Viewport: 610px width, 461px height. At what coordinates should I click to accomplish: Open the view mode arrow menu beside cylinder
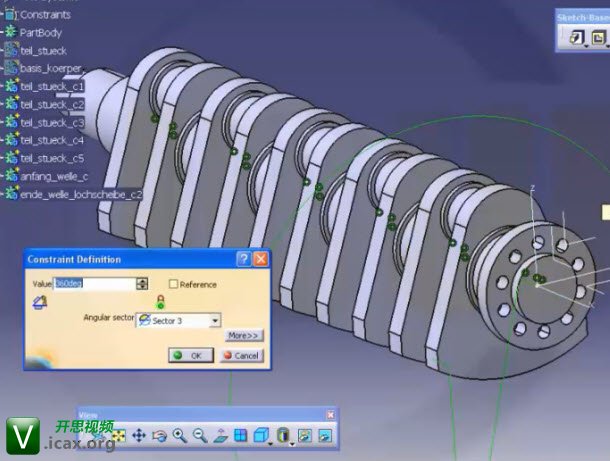(291, 443)
